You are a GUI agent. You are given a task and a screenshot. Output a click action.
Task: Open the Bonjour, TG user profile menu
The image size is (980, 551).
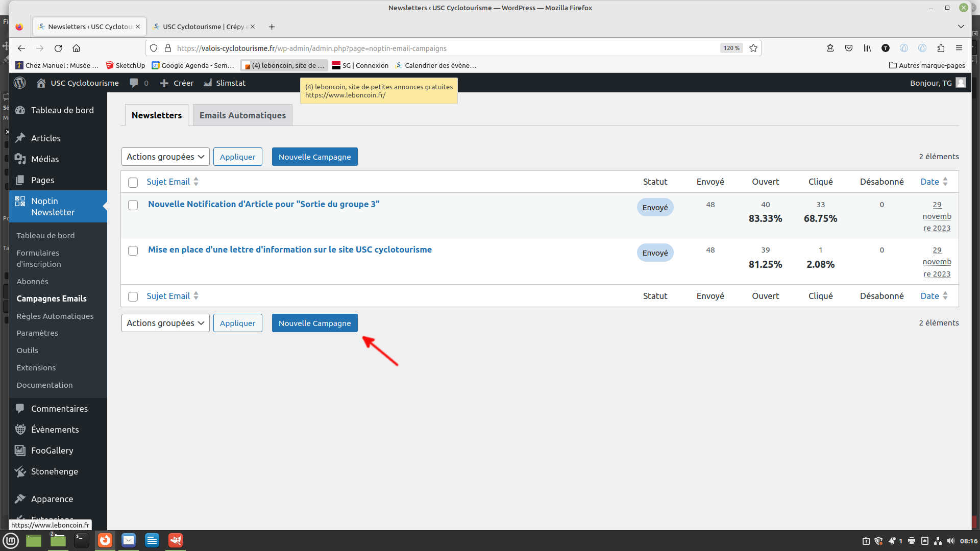(x=938, y=83)
